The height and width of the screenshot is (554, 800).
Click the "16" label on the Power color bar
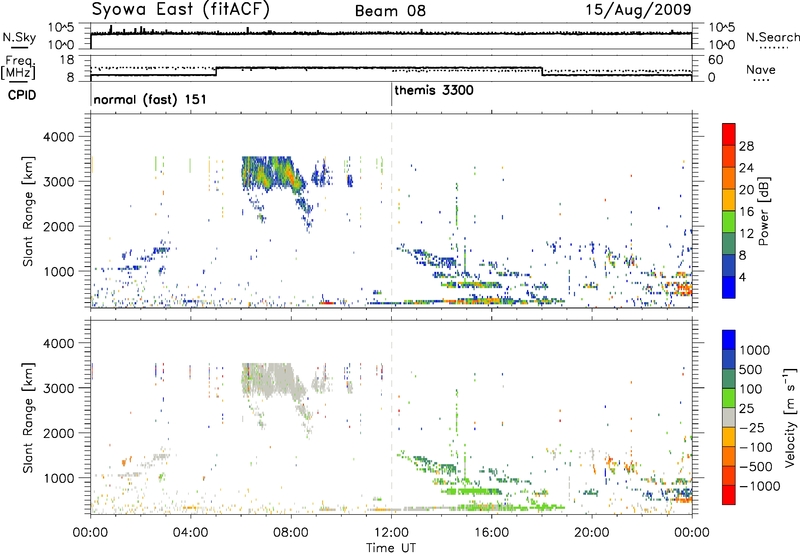[746, 211]
